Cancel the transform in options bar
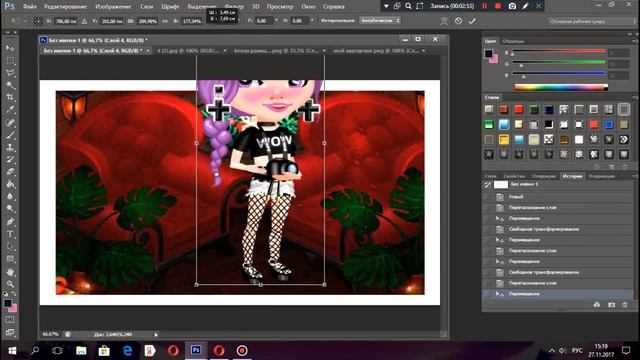This screenshot has width=640, height=360. point(458,21)
